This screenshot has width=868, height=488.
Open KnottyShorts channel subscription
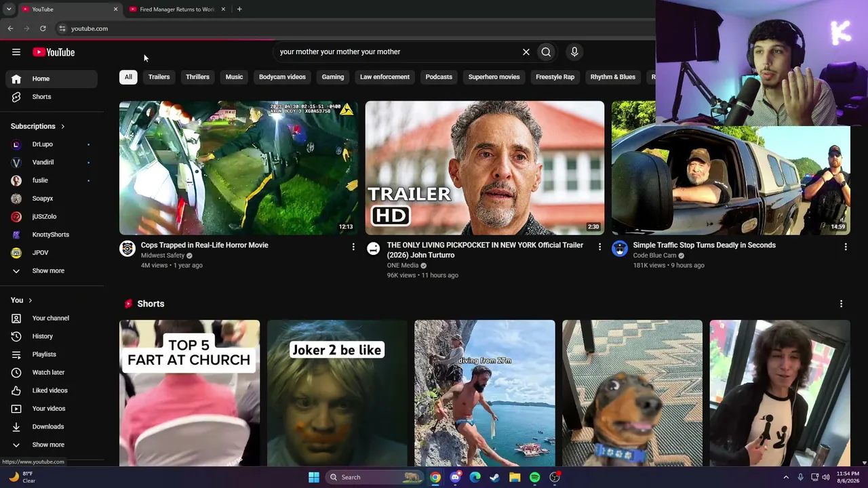(x=52, y=235)
